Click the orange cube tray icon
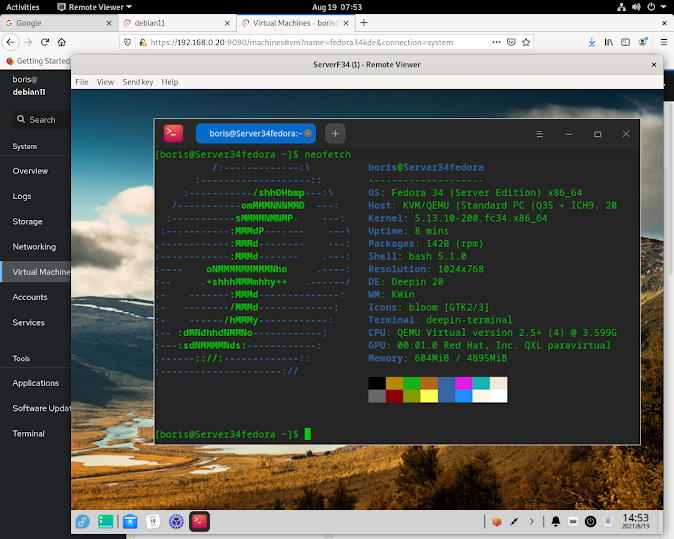The image size is (674, 539). pos(496,522)
